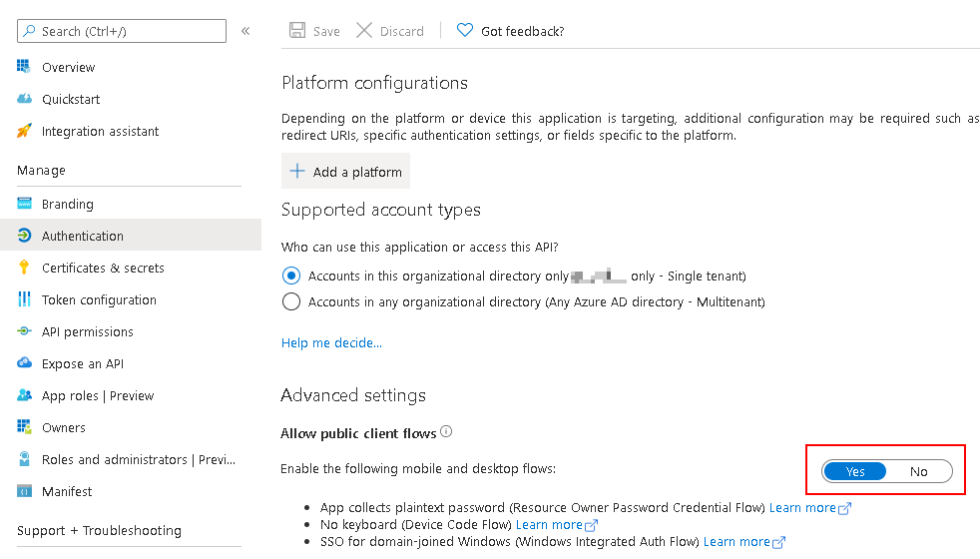Click the Token configuration bars icon
The height and width of the screenshot is (559, 980).
[x=24, y=299]
